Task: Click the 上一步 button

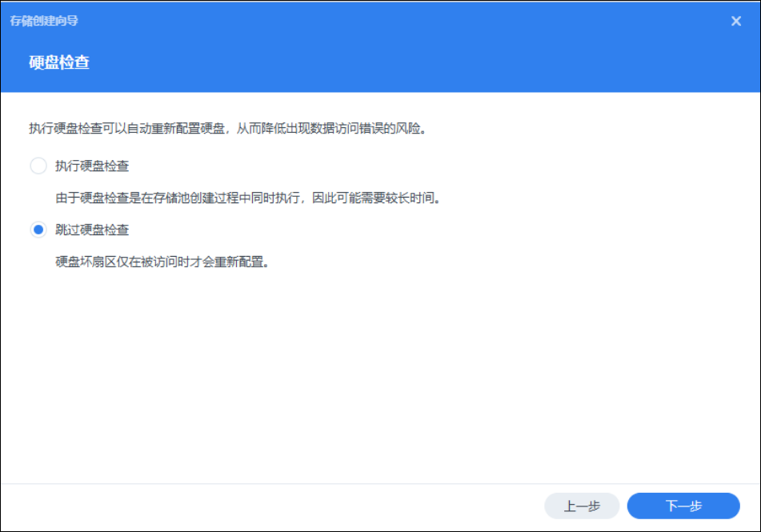Action: [582, 506]
